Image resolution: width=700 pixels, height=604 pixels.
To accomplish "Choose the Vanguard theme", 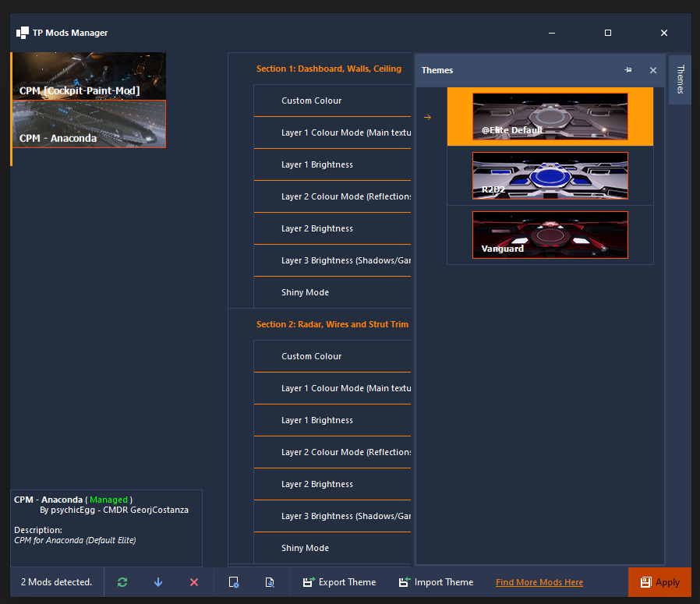I will (x=550, y=235).
